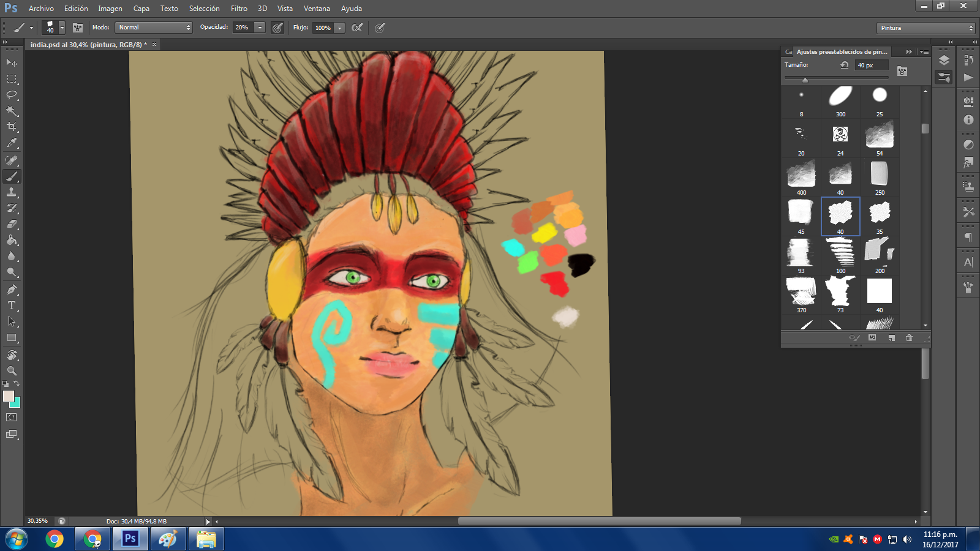Select the Magic Wand tool
This screenshot has height=551, width=980.
(12, 111)
